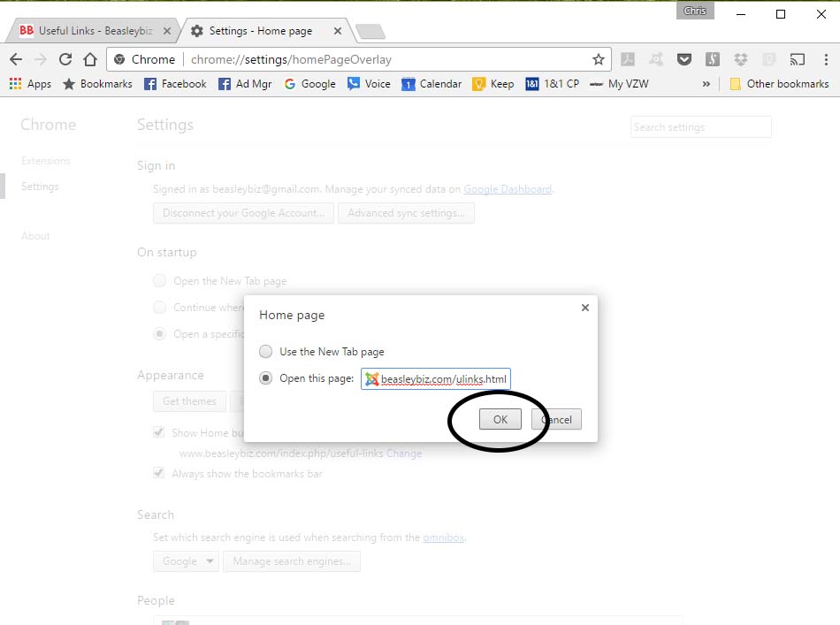Launch Google Voice from the bookmarks bar
The width and height of the screenshot is (840, 625).
[x=367, y=84]
